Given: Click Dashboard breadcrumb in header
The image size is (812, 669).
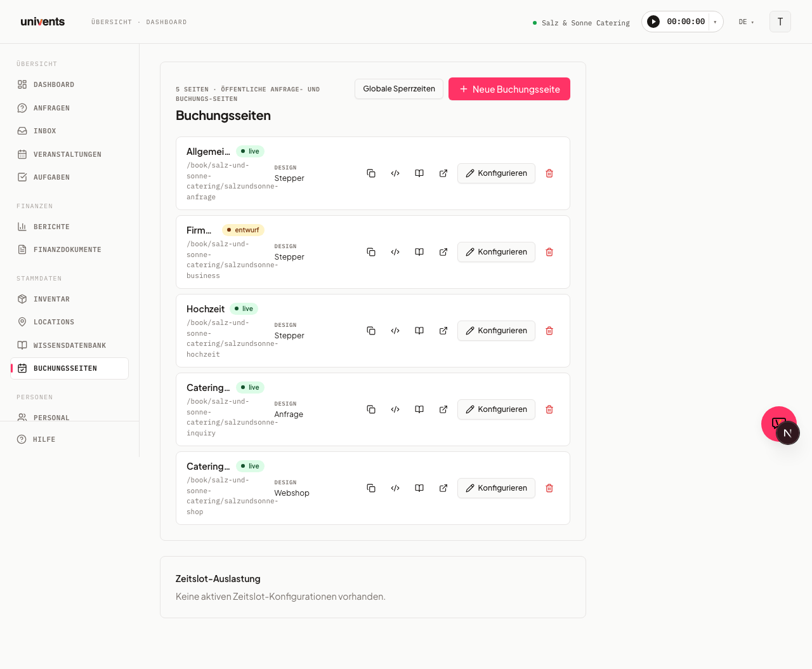Looking at the screenshot, I should pos(166,22).
